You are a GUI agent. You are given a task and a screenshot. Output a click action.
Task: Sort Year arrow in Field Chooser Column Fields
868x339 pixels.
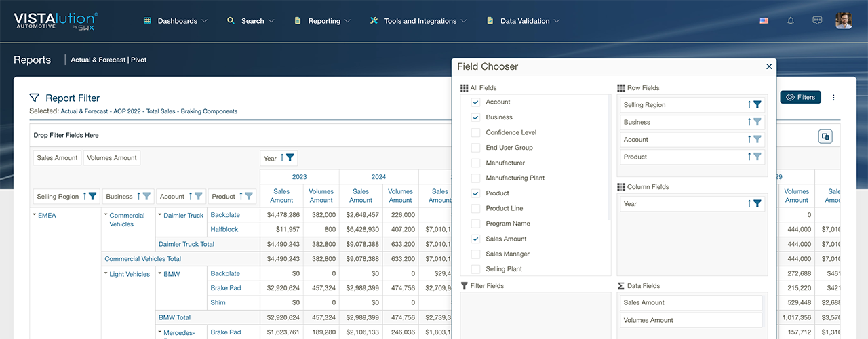749,203
